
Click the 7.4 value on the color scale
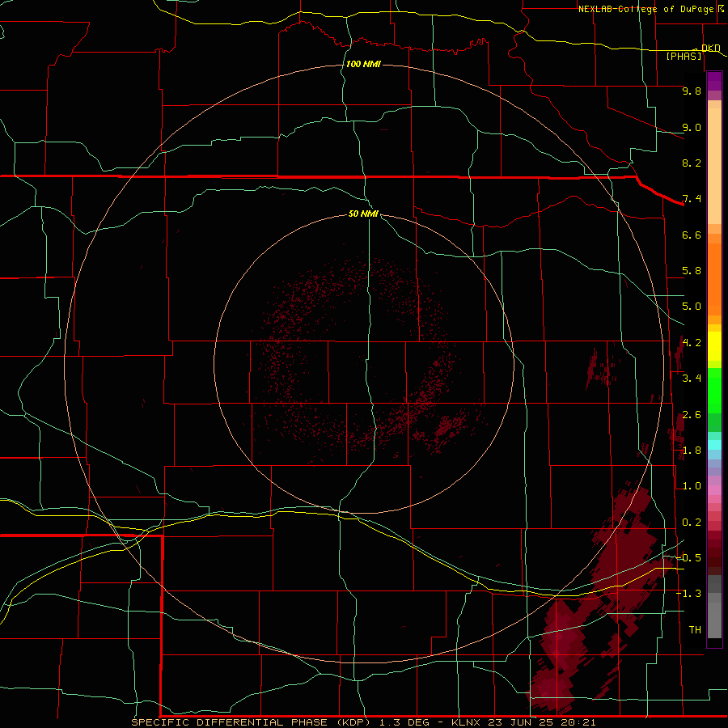click(x=692, y=199)
